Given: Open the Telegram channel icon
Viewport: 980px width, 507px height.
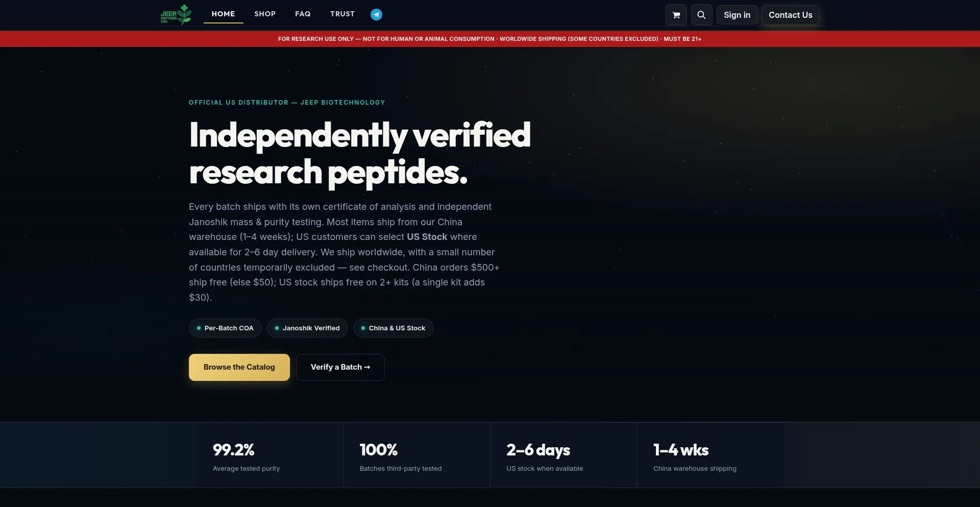Looking at the screenshot, I should coord(376,14).
